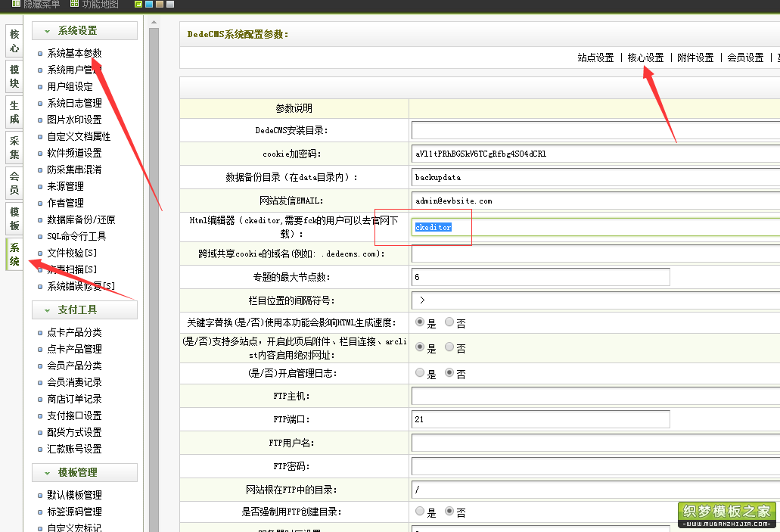Focus the DedeCMS安装目录 input field
Screen dimensions: 780x532
(595, 130)
